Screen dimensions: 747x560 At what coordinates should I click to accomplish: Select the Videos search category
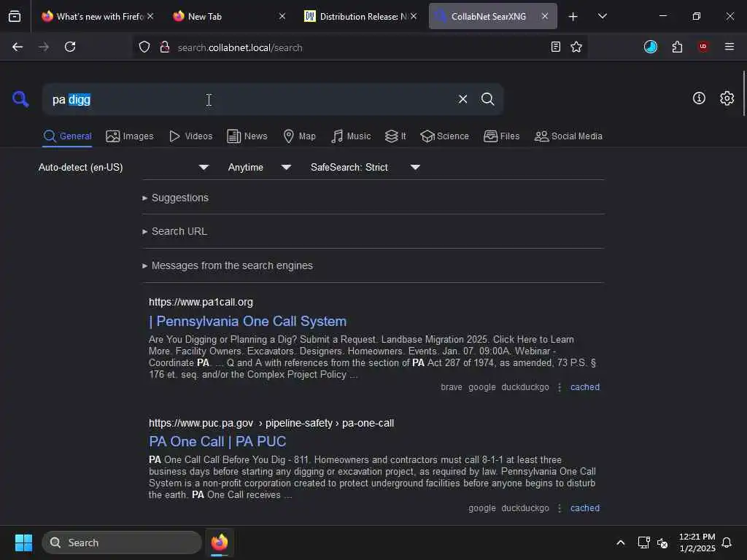point(190,136)
